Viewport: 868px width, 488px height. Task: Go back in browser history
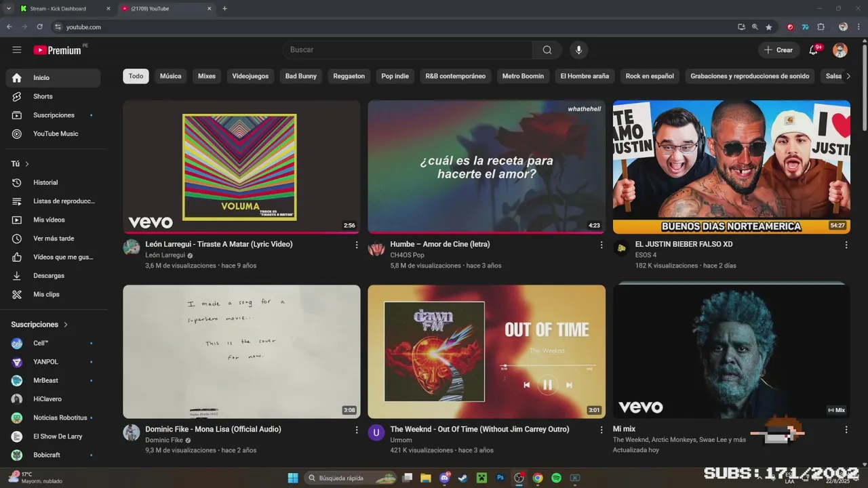pos(9,27)
